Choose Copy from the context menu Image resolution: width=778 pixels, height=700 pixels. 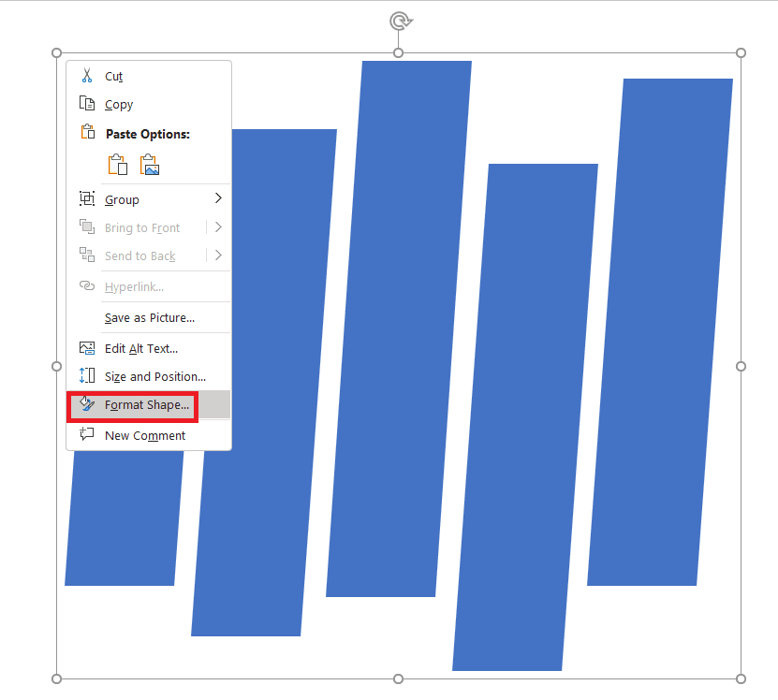pos(149,104)
